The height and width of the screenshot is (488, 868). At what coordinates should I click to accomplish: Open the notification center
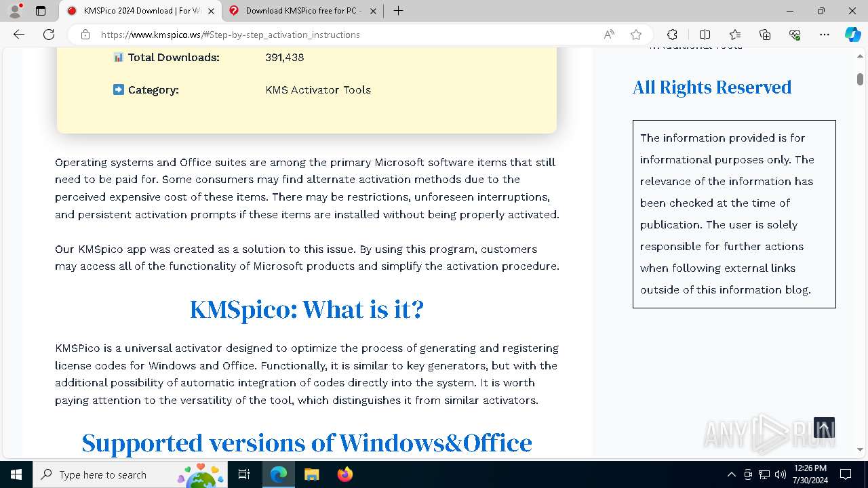pos(846,474)
